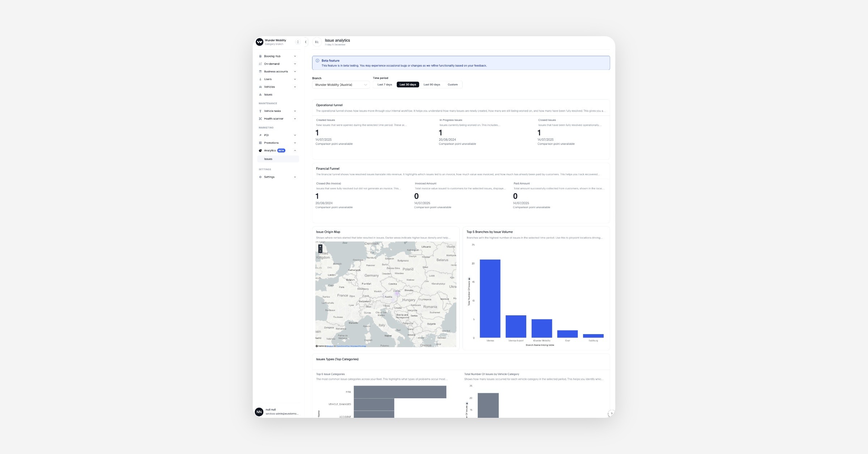The image size is (868, 454).
Task: Click the list icon beside Issue analytics
Action: coord(317,42)
